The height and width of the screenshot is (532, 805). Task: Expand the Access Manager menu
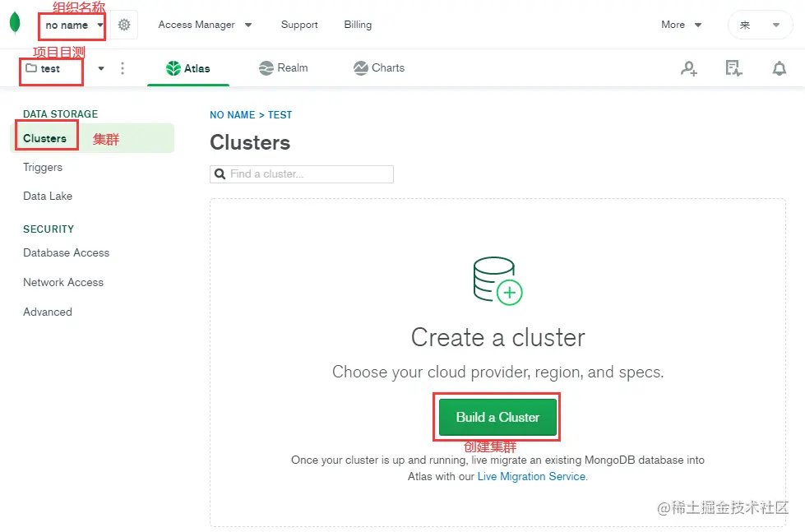(205, 25)
